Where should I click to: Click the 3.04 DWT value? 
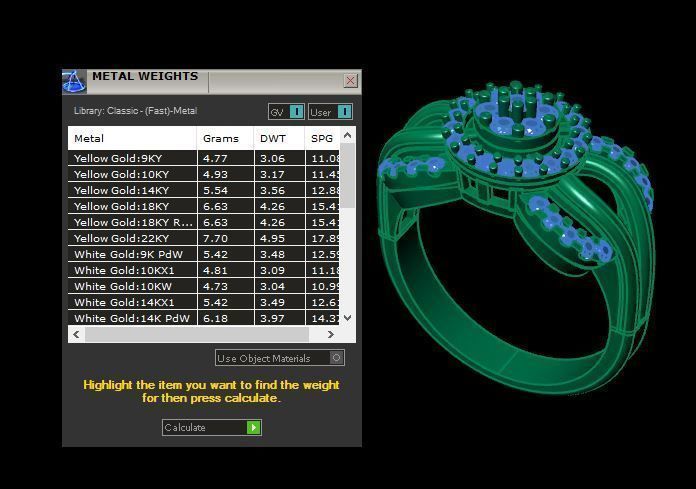tap(272, 286)
